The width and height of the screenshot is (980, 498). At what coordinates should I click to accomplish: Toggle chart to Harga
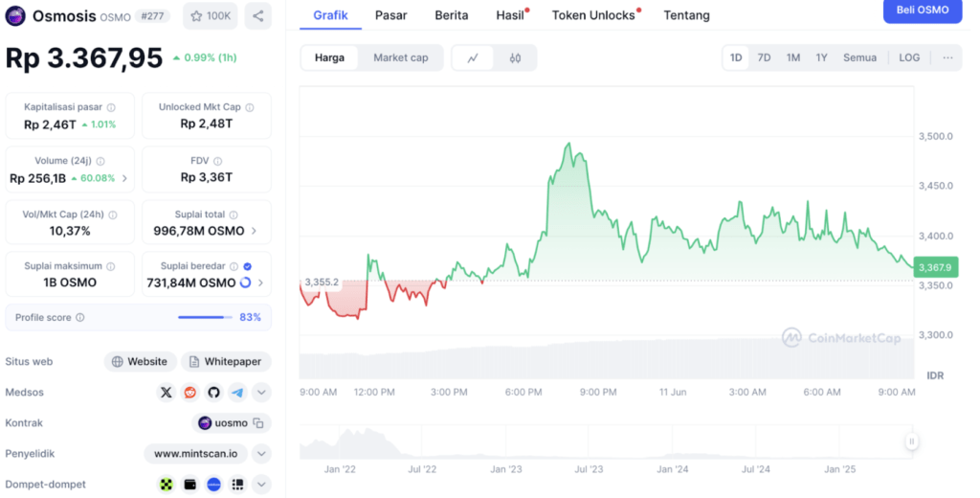pyautogui.click(x=329, y=58)
